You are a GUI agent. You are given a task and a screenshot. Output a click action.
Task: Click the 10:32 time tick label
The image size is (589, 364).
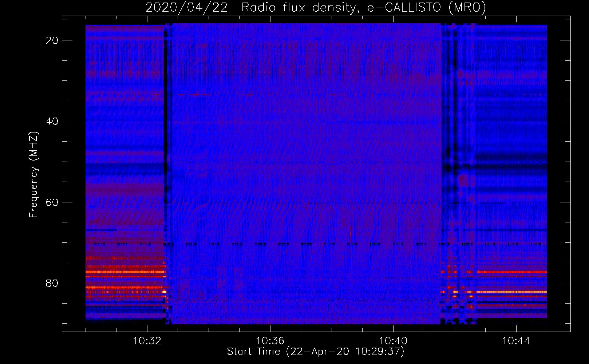coord(147,341)
